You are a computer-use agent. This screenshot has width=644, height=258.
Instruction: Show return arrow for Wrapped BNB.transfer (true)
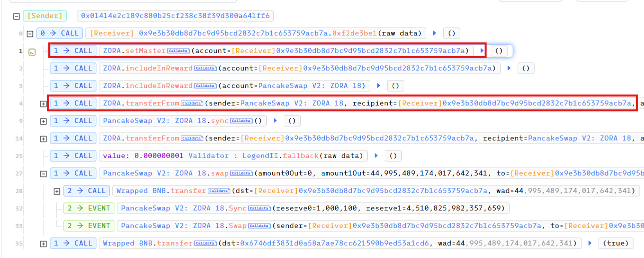(590, 243)
